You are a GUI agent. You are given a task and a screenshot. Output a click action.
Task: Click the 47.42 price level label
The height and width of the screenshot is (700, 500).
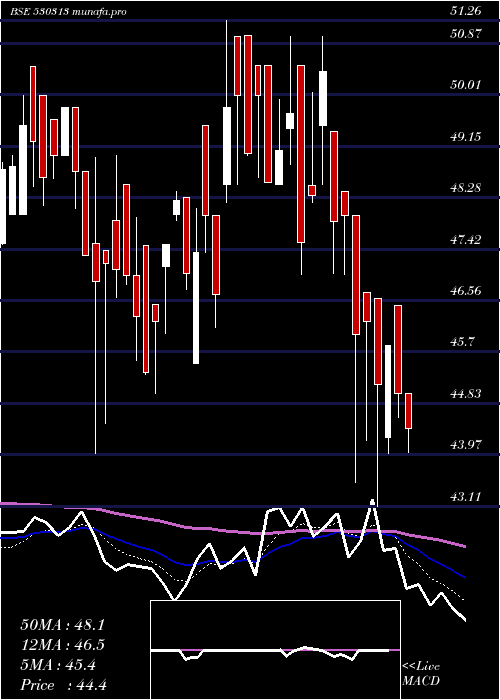click(466, 240)
